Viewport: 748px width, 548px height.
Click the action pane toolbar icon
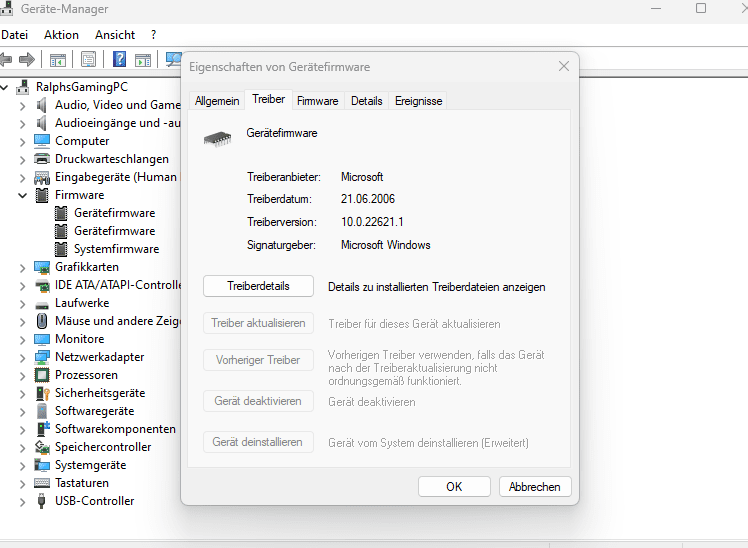tap(143, 60)
